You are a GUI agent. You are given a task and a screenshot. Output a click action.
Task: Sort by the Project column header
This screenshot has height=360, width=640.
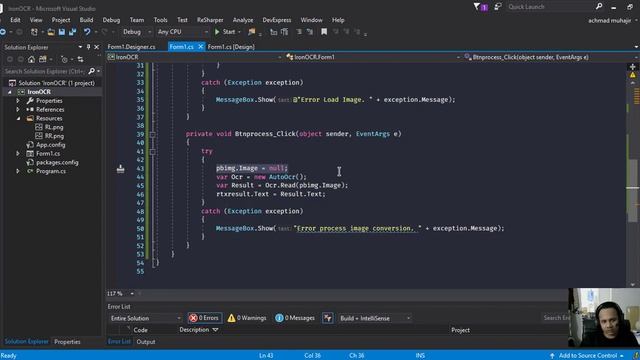[x=460, y=330]
